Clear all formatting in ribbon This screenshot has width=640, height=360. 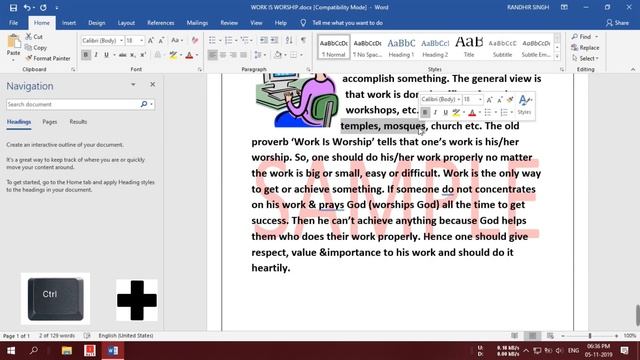[x=195, y=40]
